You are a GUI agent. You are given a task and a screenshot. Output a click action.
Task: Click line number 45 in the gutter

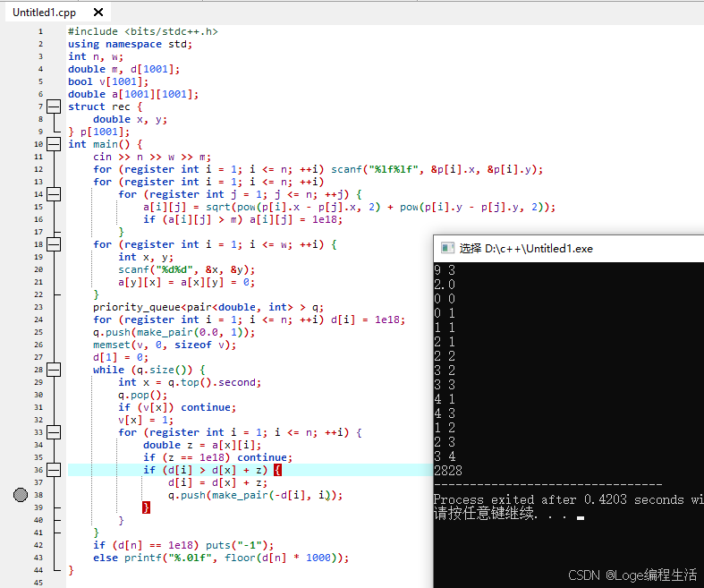pos(38,583)
